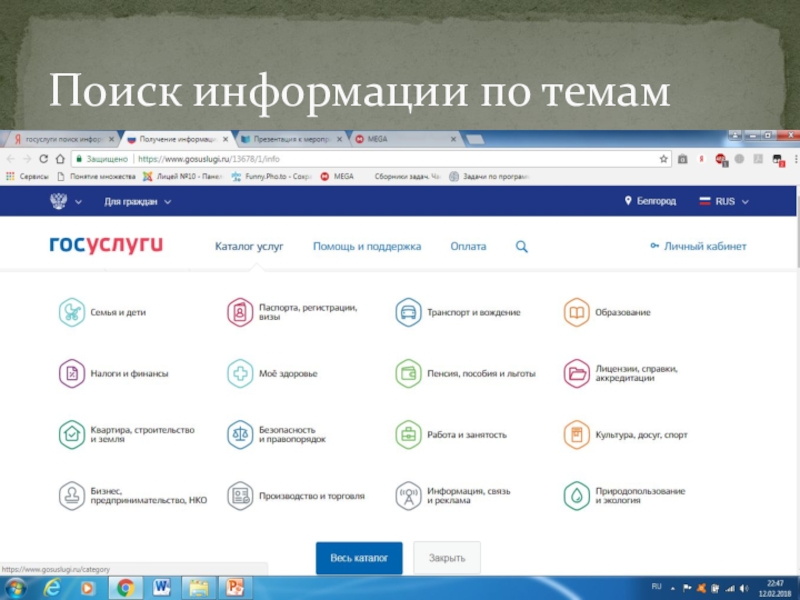Open the Помощь и поддержка menu item
This screenshot has width=800, height=600.
coord(366,246)
